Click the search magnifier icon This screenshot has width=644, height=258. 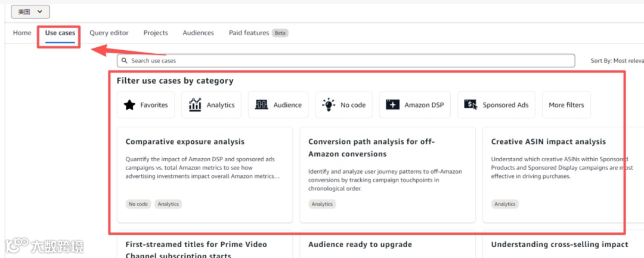[125, 60]
